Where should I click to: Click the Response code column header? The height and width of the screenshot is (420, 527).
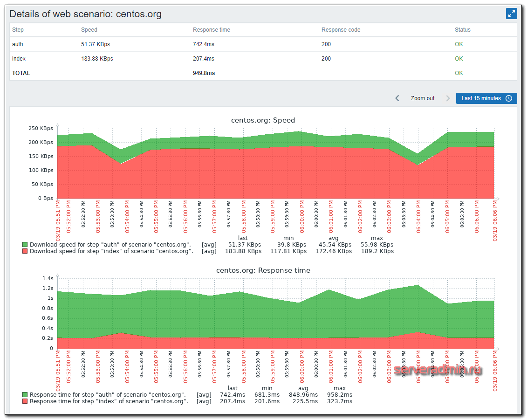(x=341, y=30)
